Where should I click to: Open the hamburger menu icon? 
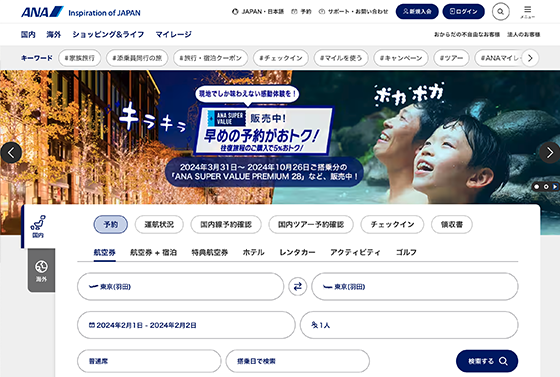528,12
